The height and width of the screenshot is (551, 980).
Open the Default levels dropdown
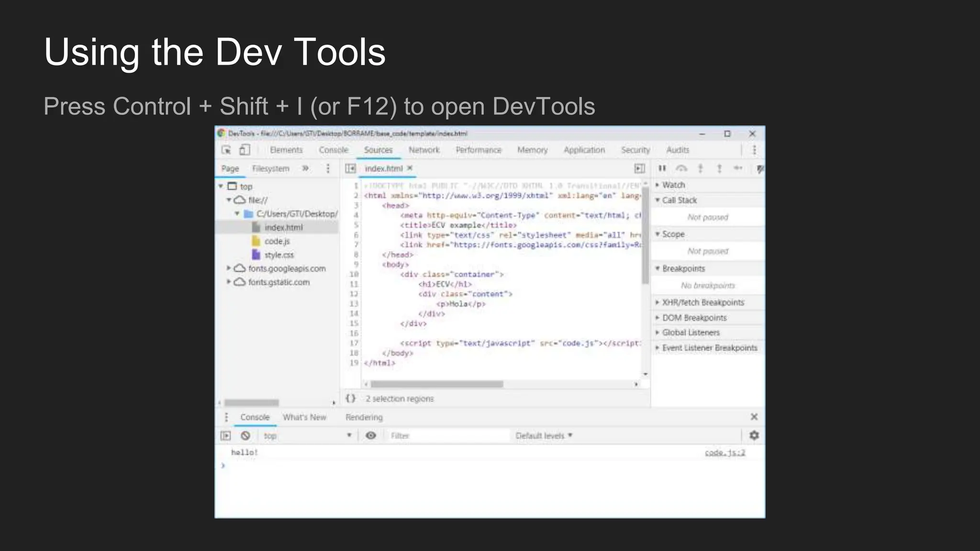pos(544,436)
